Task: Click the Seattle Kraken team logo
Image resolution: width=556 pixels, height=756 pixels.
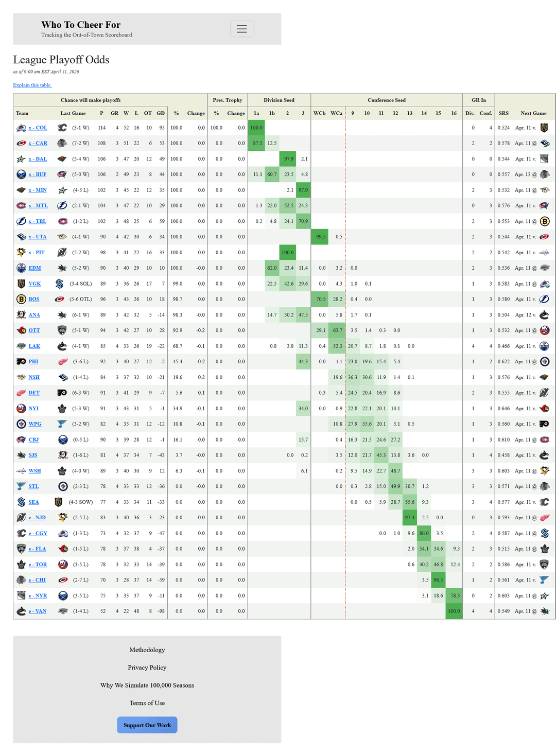Action: (x=21, y=502)
